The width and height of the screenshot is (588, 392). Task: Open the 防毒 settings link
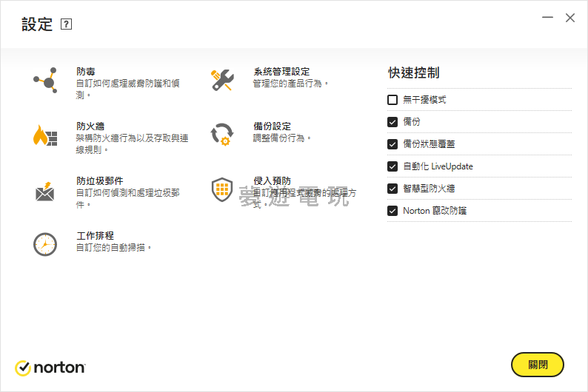tap(86, 71)
